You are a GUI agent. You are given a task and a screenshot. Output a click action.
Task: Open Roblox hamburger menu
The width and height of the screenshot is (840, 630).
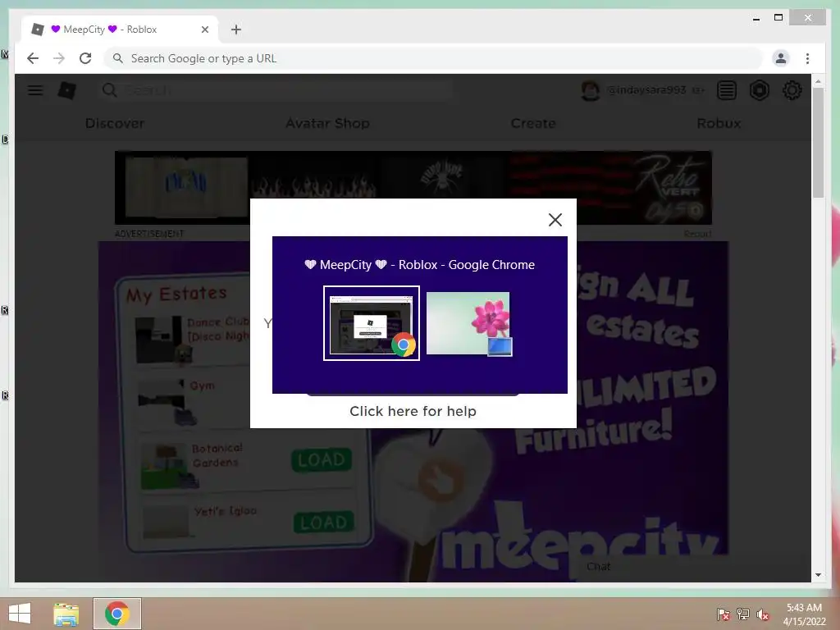[35, 90]
